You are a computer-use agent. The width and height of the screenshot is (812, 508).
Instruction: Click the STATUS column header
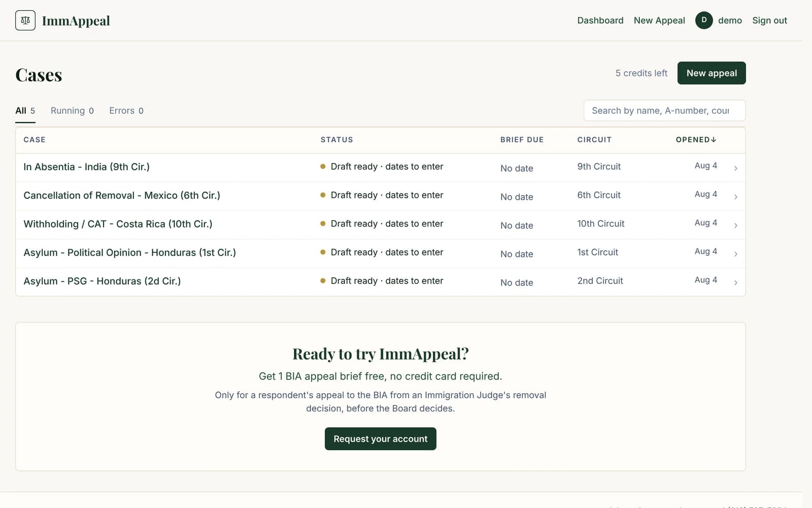click(336, 140)
